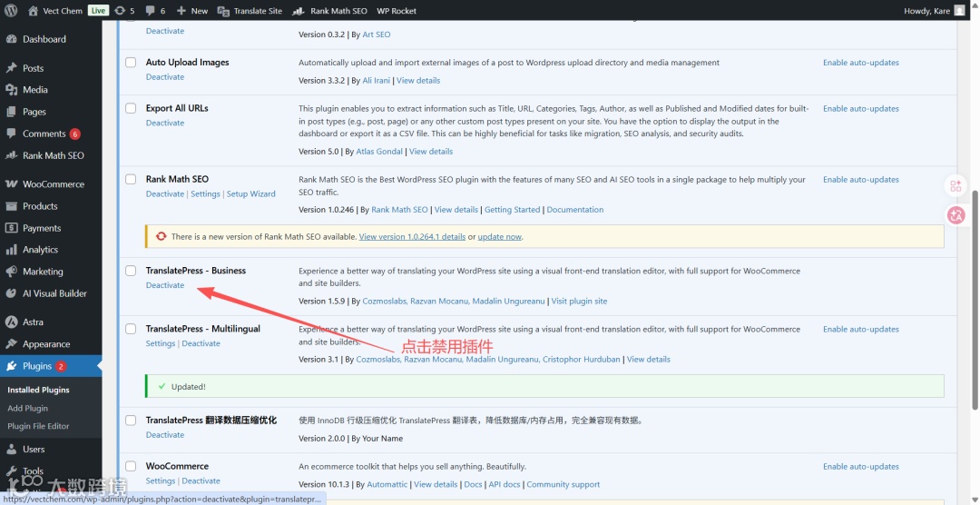The height and width of the screenshot is (505, 980).
Task: Deactivate the TranslatePress - Business plugin
Action: pyautogui.click(x=165, y=284)
